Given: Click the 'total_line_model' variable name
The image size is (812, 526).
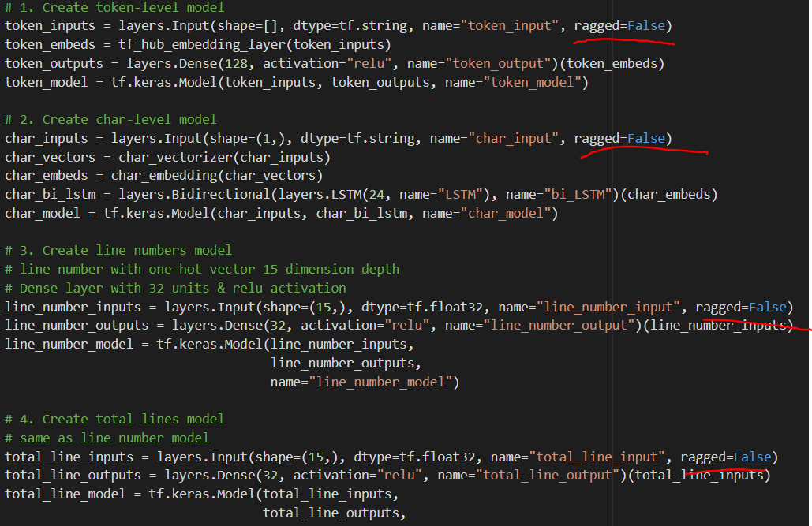Looking at the screenshot, I should [65, 494].
